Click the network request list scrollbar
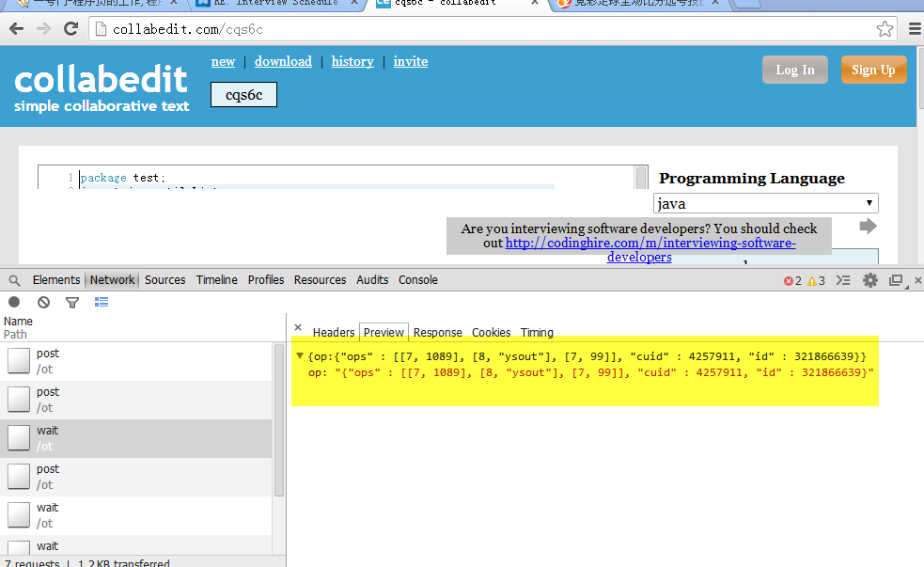924x567 pixels. (x=279, y=421)
